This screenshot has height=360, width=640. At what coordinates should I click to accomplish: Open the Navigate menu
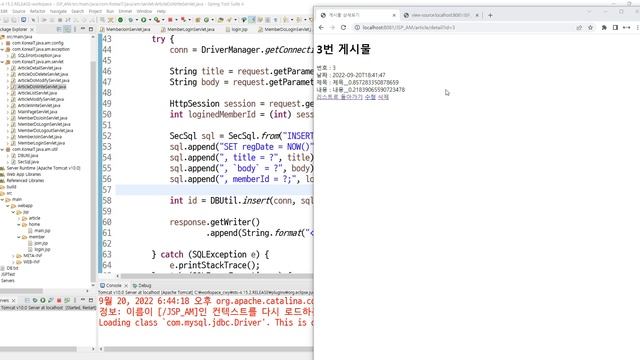[58, 11]
